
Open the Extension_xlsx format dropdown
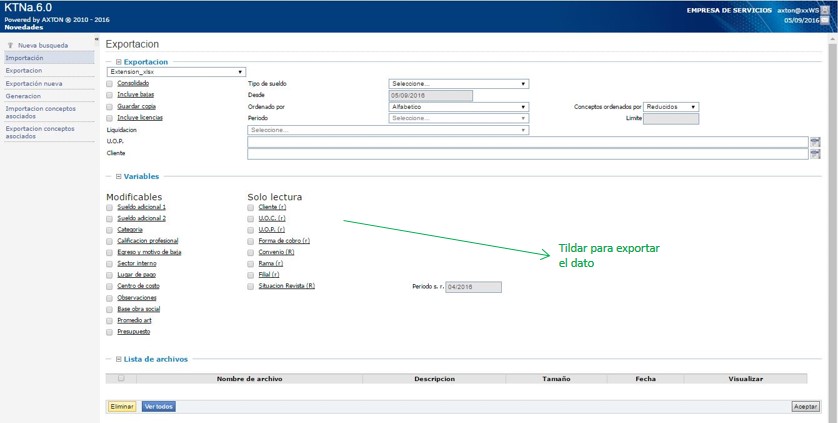point(176,72)
